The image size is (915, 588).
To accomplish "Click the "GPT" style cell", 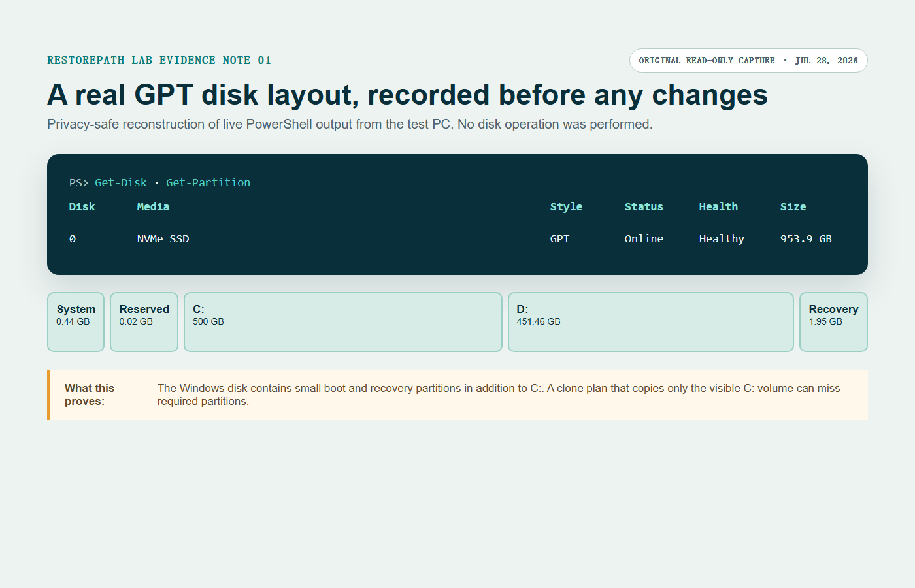I will [559, 239].
